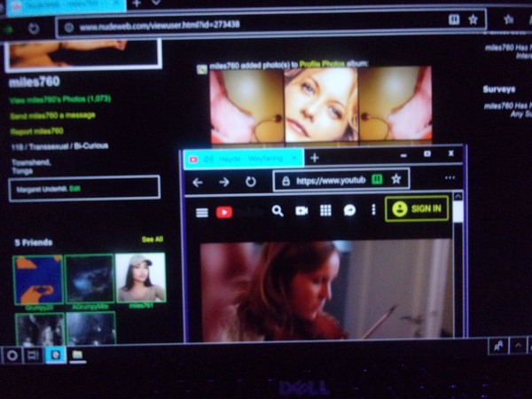
Task: Toggle reading view in the background browser
Action: [454, 19]
